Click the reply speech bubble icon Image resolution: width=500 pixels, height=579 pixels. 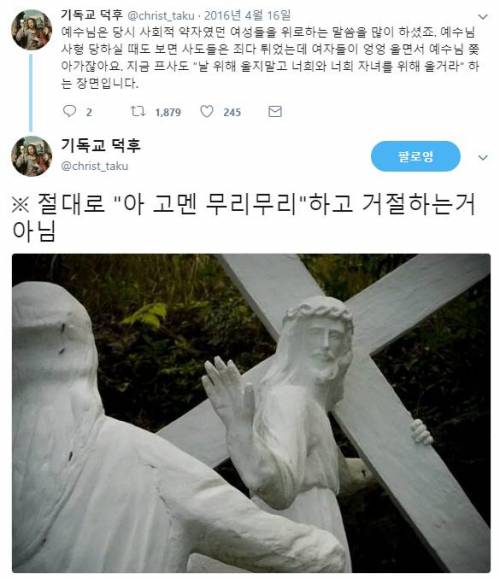(69, 111)
